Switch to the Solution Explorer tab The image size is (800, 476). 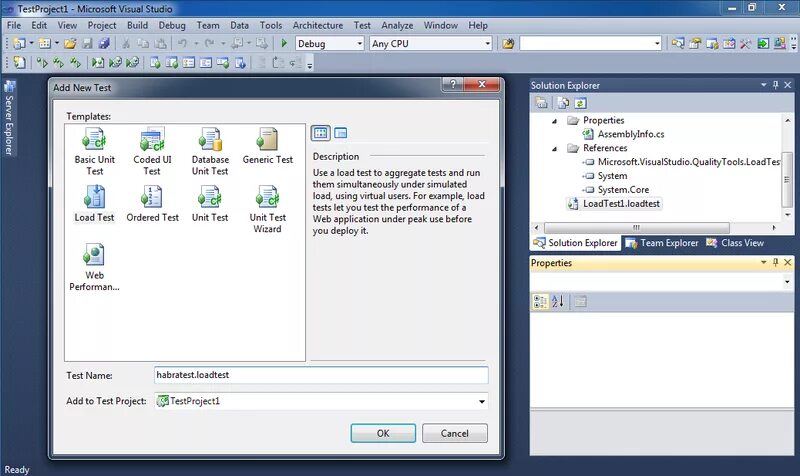click(x=576, y=243)
